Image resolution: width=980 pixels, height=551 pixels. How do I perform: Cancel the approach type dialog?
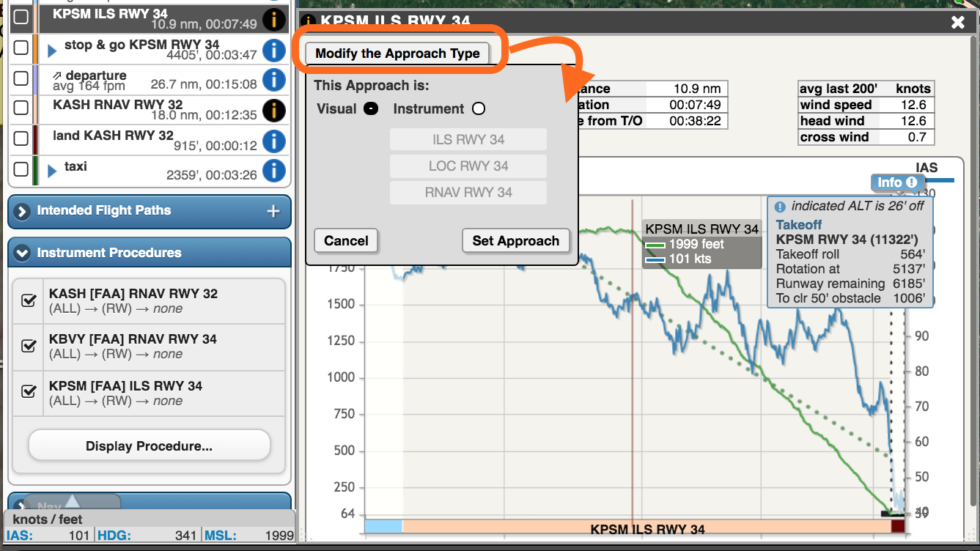[346, 240]
